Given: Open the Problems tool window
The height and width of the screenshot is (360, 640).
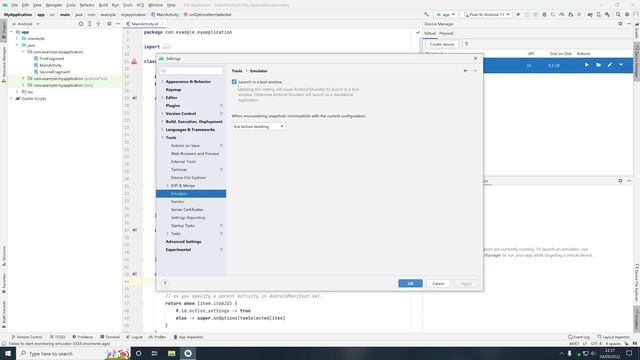Looking at the screenshot, I should (x=83, y=337).
